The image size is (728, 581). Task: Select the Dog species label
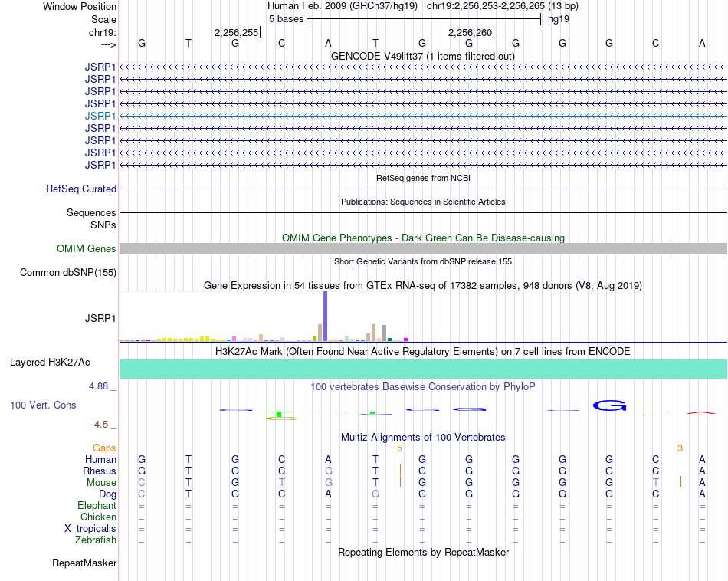pos(108,494)
